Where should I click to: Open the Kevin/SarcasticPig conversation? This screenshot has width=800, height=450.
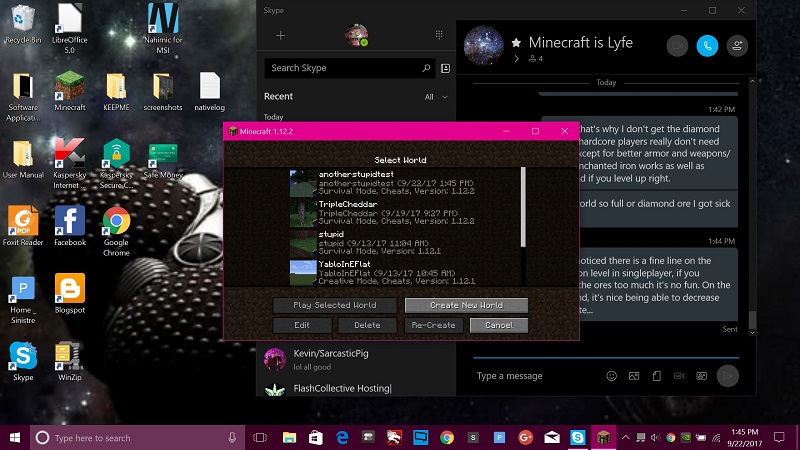(356, 359)
